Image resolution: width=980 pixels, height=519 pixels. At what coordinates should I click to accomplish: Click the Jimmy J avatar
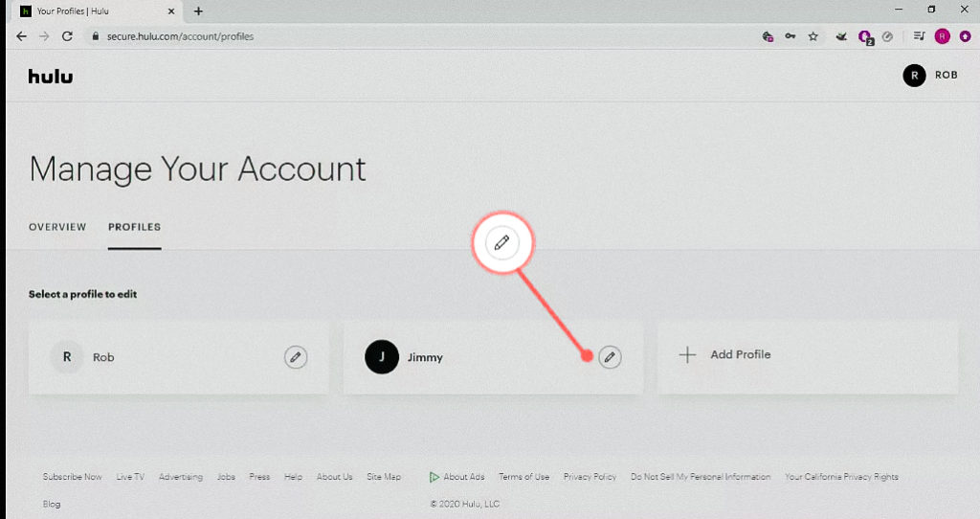[381, 357]
